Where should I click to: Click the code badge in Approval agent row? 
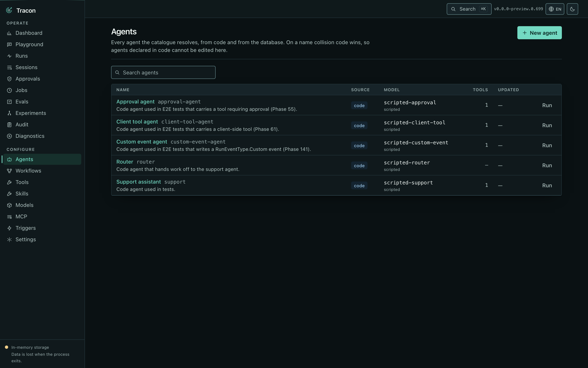click(359, 105)
